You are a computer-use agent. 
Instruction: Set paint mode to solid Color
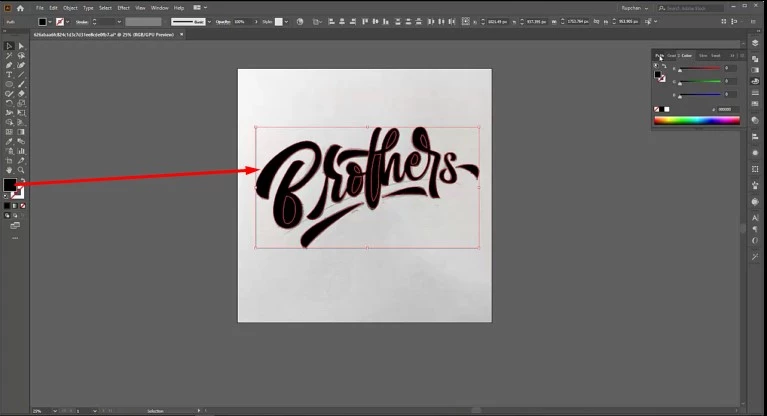click(7, 206)
